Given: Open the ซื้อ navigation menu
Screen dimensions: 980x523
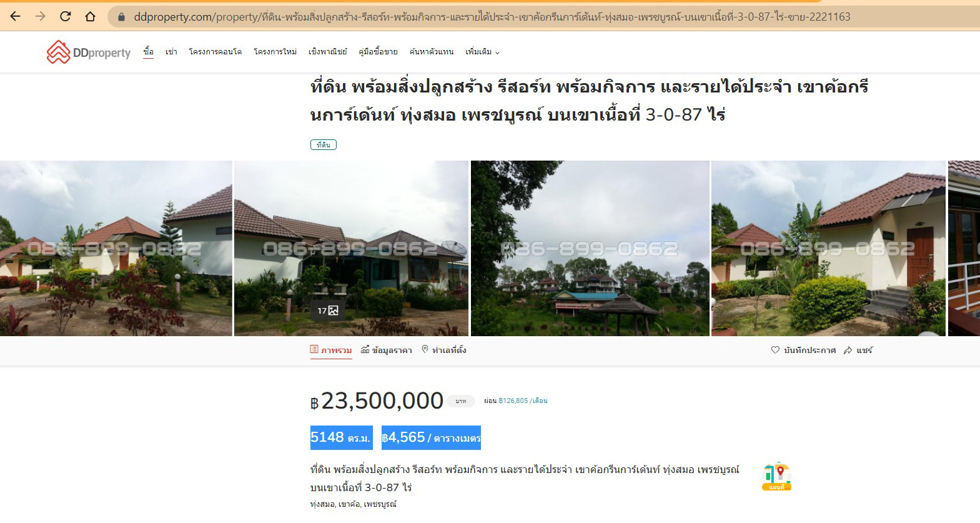Looking at the screenshot, I should pyautogui.click(x=148, y=52).
